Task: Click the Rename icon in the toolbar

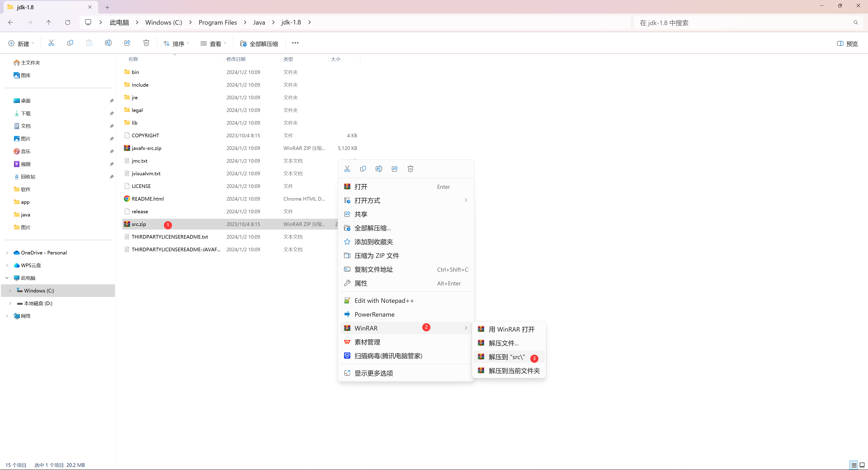Action: click(x=108, y=43)
